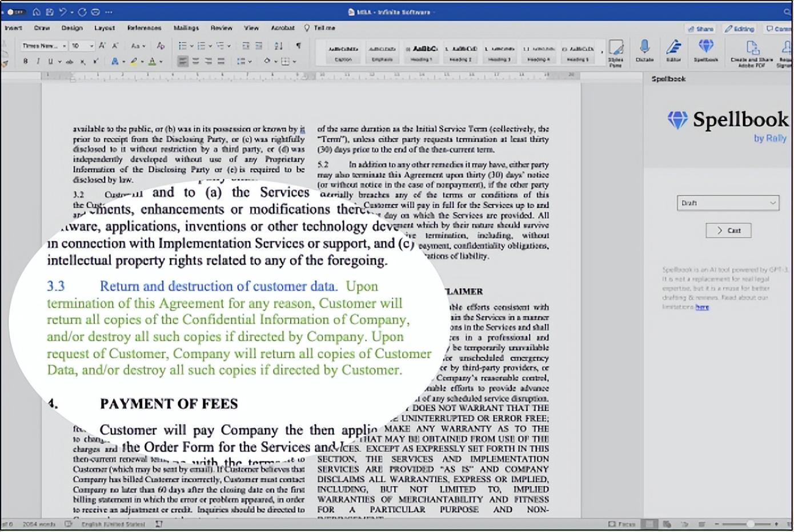The width and height of the screenshot is (794, 532).
Task: Open the Review tab
Action: tap(221, 28)
